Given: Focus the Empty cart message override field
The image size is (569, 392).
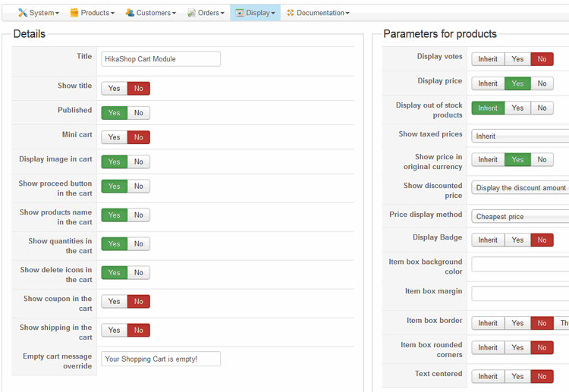Looking at the screenshot, I should point(161,359).
